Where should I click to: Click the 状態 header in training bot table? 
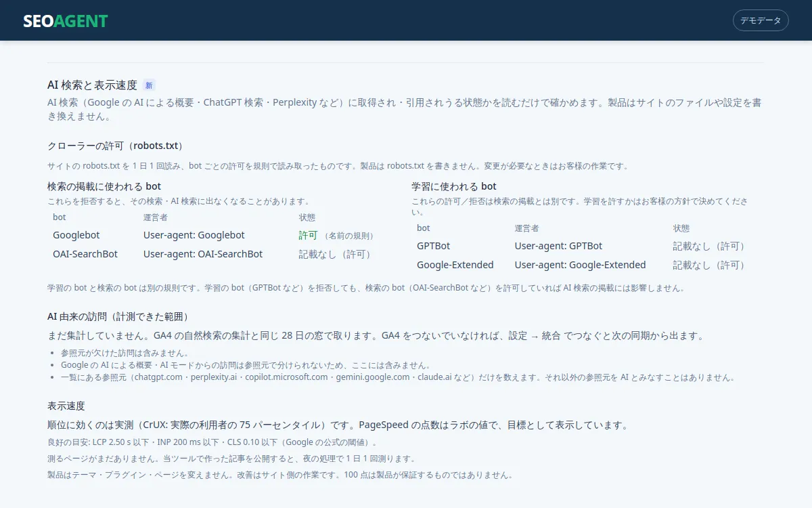[x=681, y=228]
